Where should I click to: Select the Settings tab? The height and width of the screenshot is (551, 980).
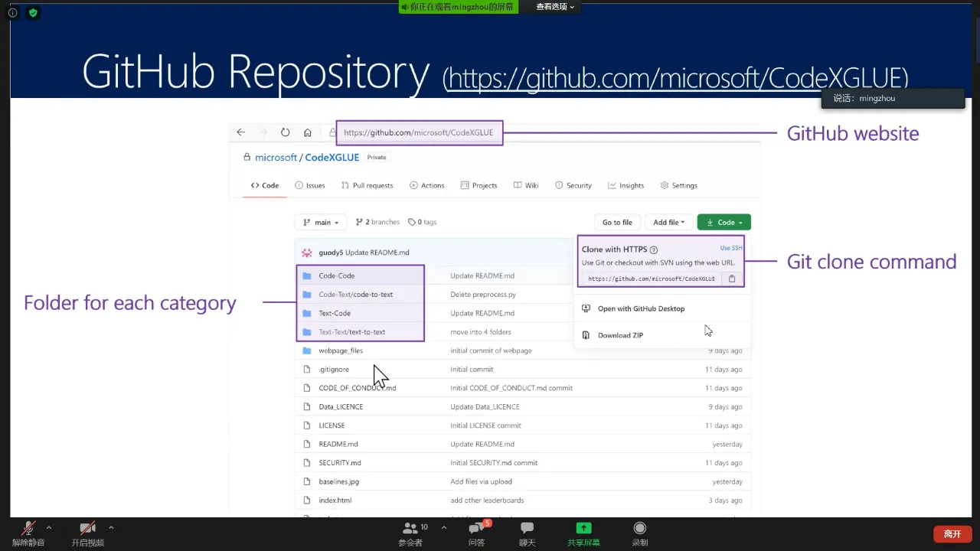679,185
